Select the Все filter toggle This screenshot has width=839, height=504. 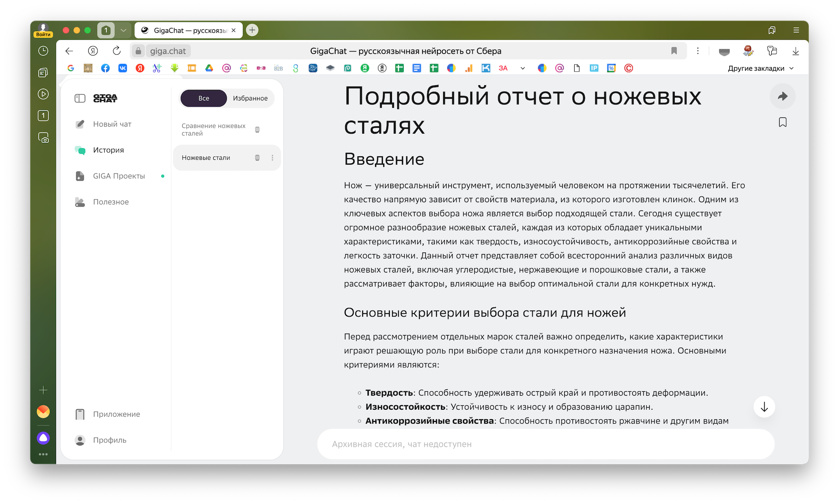(204, 98)
